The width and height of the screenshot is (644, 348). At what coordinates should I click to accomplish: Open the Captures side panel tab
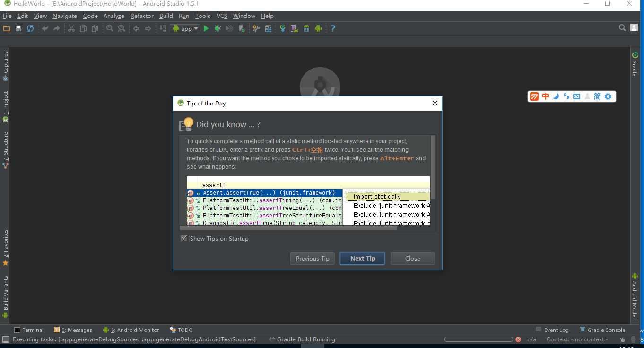tap(6, 66)
